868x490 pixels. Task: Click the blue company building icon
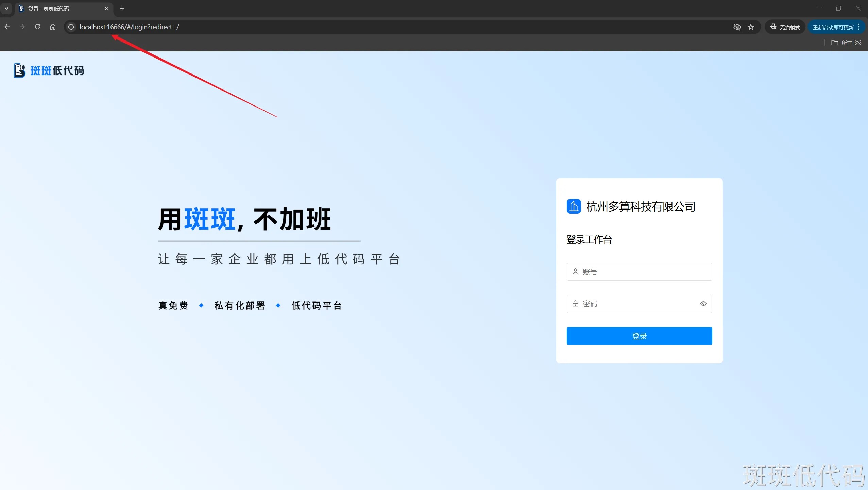tap(574, 206)
